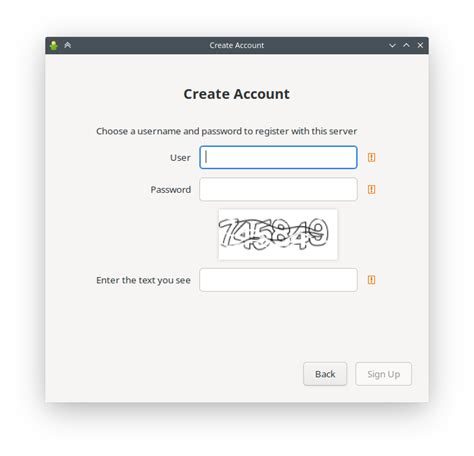Focus the User input field
This screenshot has width=474, height=456.
click(x=278, y=157)
